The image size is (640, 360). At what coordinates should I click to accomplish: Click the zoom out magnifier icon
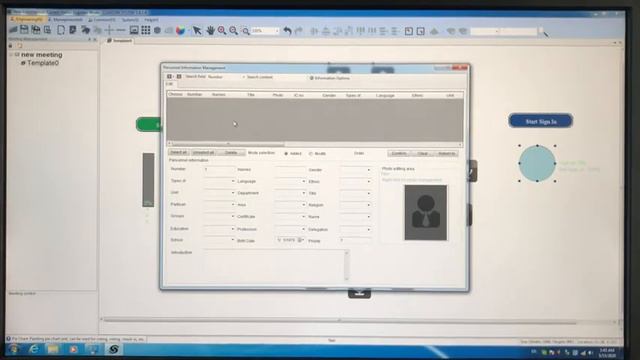pos(233,31)
